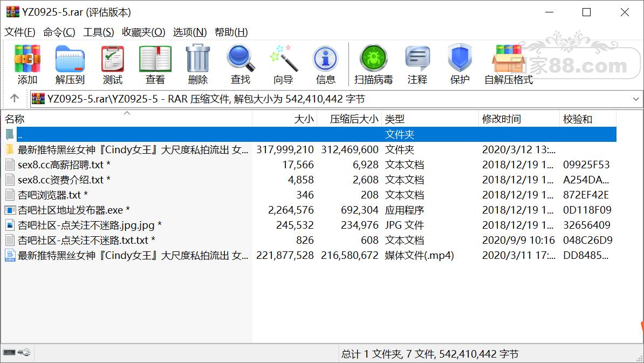The image size is (644, 363).
Task: Click the 删除 (Delete) trash icon
Action: click(x=198, y=58)
